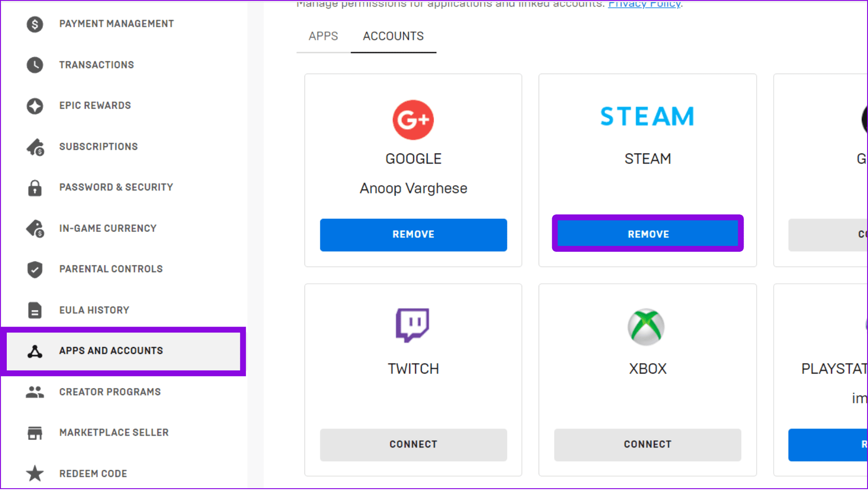Click the In-Game Currency tag icon

tap(35, 229)
